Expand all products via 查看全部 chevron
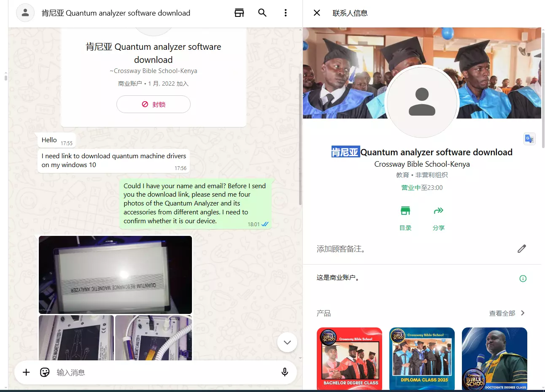This screenshot has width=545, height=392. click(523, 313)
